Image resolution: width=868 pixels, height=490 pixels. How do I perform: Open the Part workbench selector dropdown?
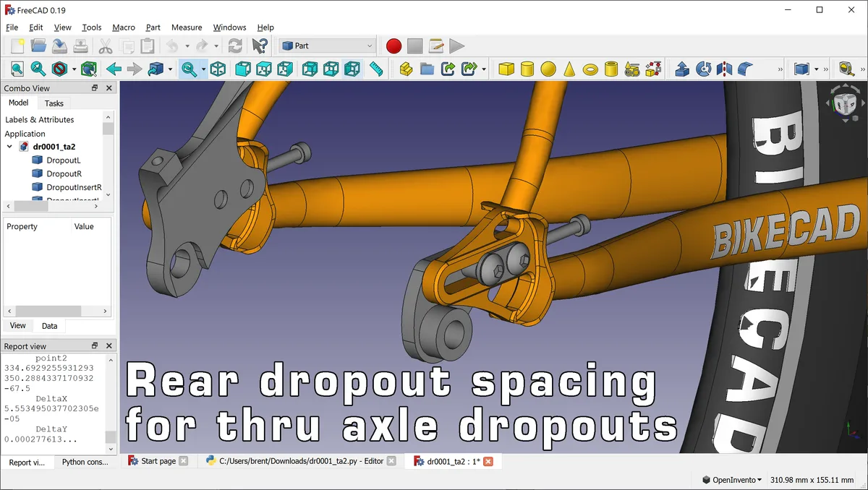point(327,46)
